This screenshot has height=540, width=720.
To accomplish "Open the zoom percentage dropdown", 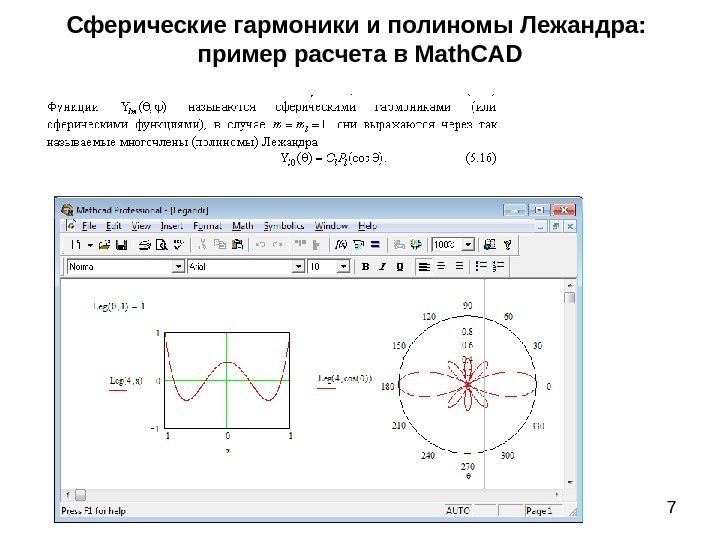I will pos(468,244).
